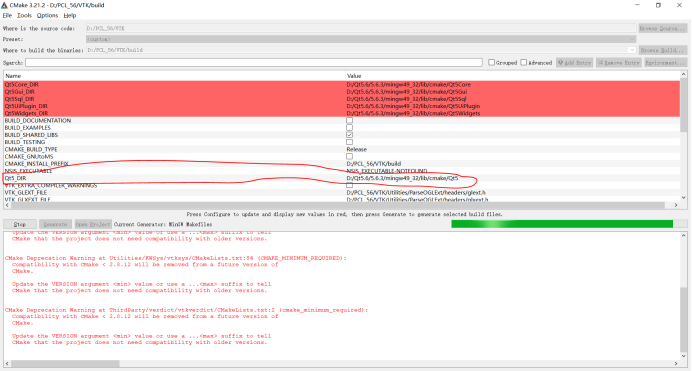The height and width of the screenshot is (371, 692).
Task: Click the Add Entry button
Action: (574, 63)
